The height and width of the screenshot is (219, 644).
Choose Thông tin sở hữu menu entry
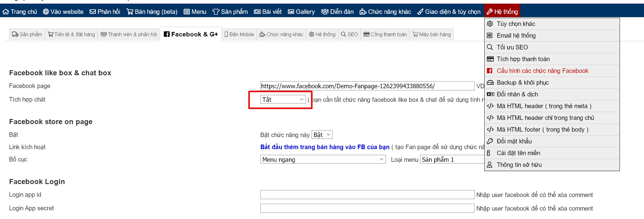552,165
